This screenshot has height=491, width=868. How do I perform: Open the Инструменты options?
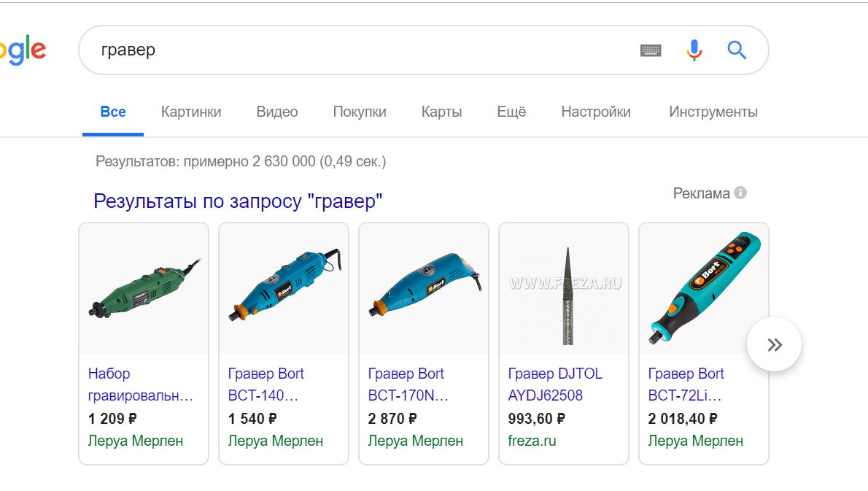pyautogui.click(x=713, y=112)
